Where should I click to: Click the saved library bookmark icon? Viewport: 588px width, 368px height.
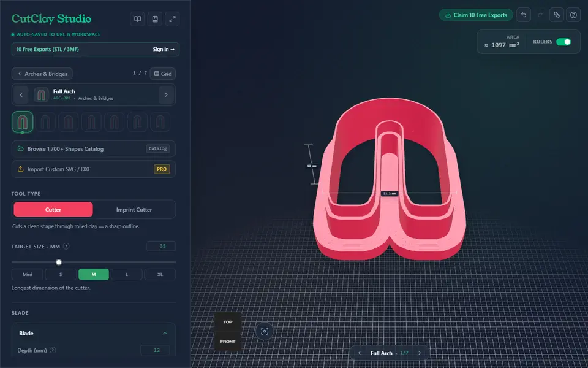click(155, 19)
